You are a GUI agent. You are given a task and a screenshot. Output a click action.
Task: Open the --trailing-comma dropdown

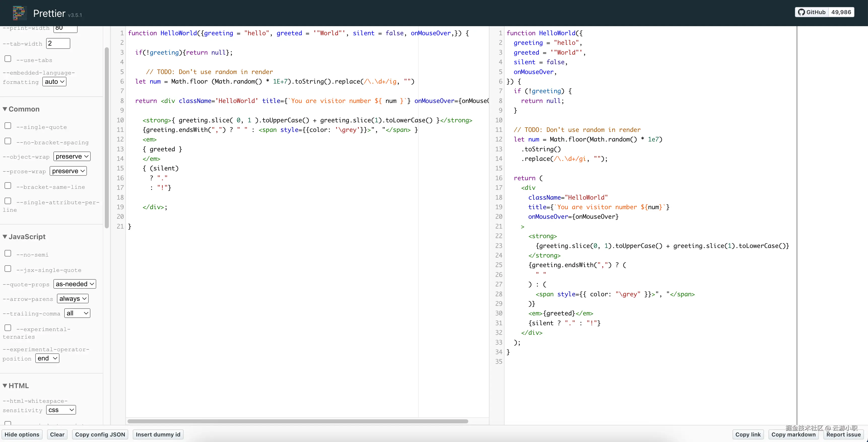pyautogui.click(x=77, y=313)
